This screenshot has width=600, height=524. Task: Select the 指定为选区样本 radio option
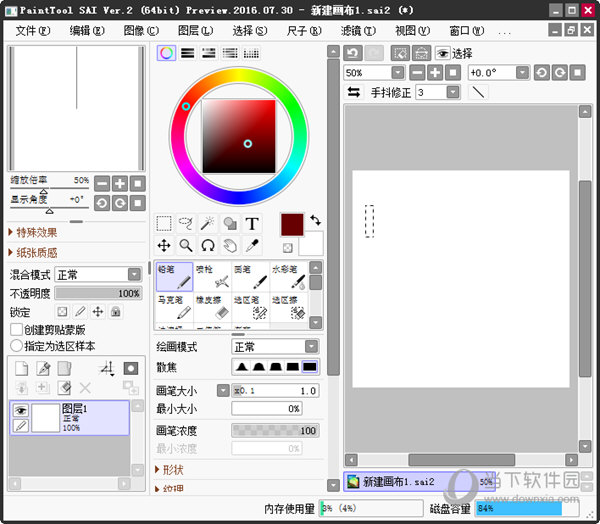(17, 345)
